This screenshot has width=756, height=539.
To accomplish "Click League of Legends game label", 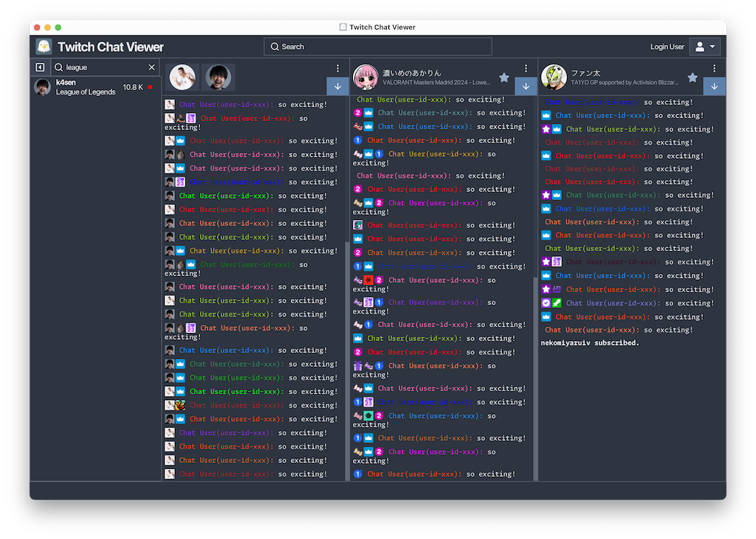I will point(86,92).
